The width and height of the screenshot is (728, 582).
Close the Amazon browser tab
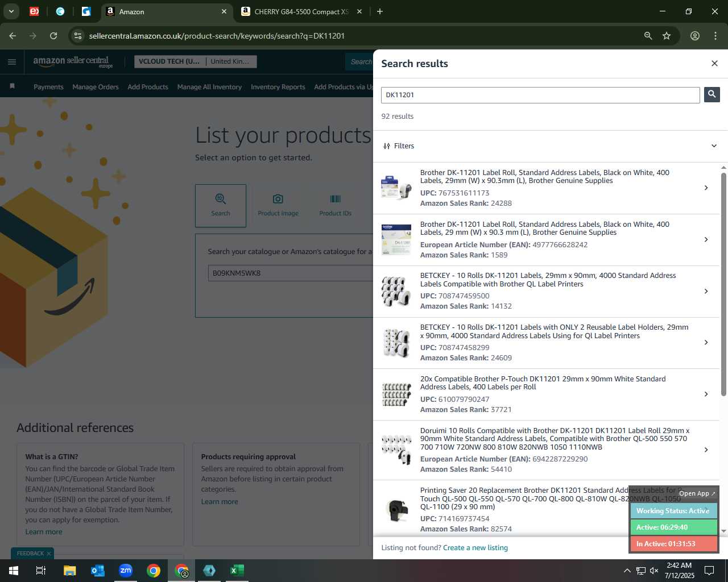pyautogui.click(x=224, y=11)
